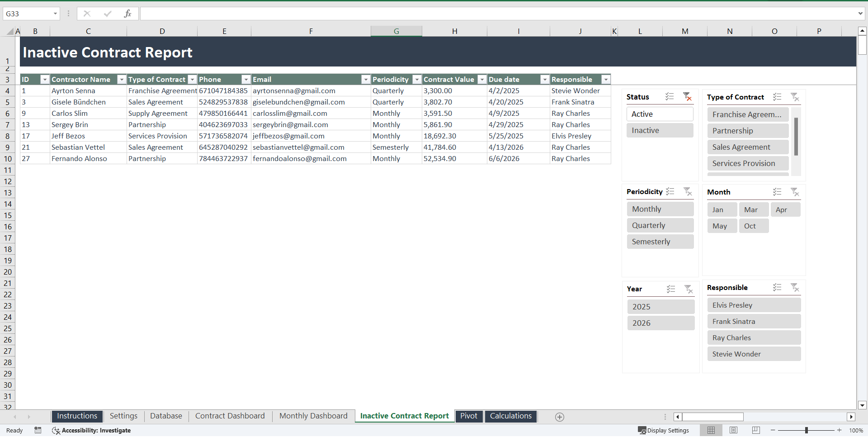Toggle multi-select on the Year slicer
This screenshot has height=437, width=868.
671,289
